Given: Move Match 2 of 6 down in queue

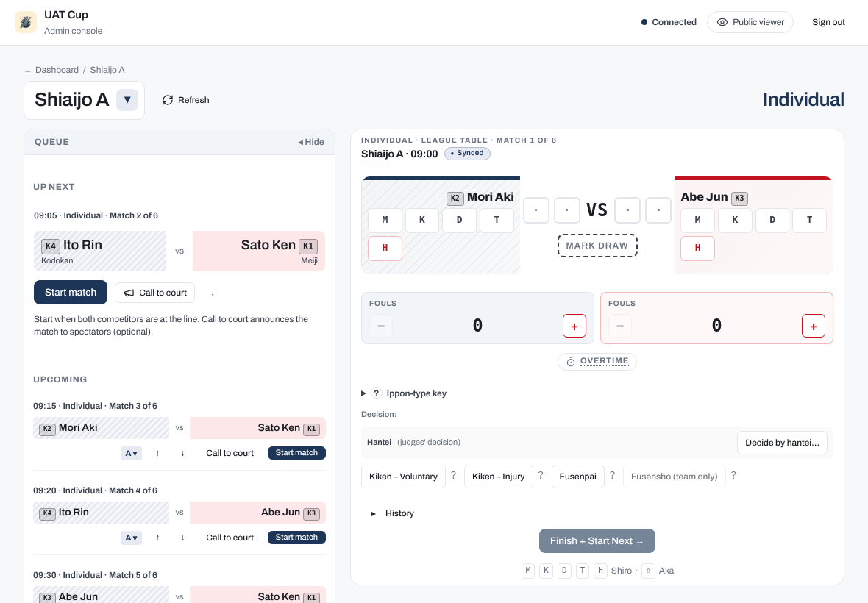Looking at the screenshot, I should 213,293.
